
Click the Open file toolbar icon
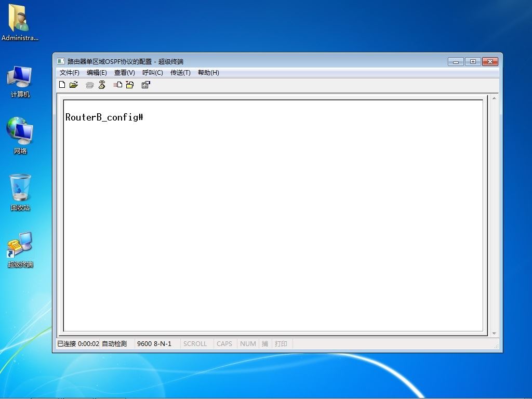click(74, 85)
